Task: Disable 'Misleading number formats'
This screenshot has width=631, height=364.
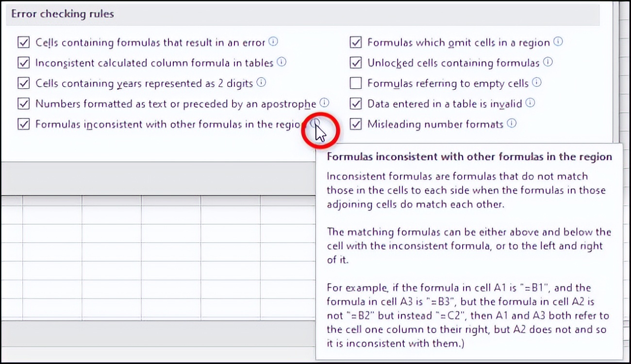Action: pyautogui.click(x=355, y=124)
